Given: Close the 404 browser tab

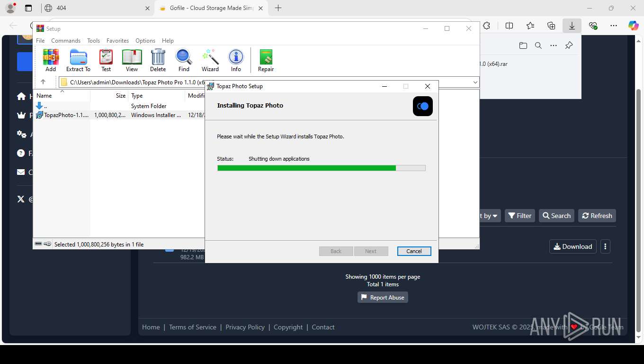Looking at the screenshot, I should click(147, 8).
